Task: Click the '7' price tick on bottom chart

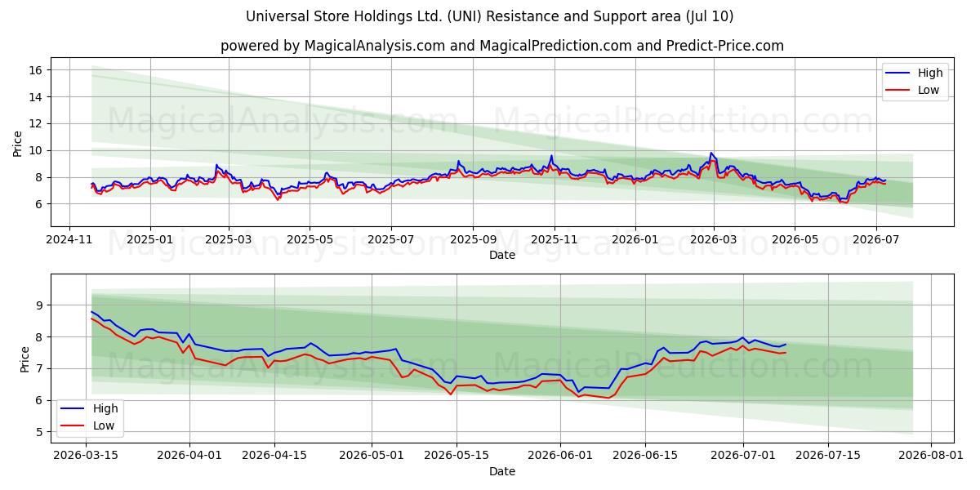Action: click(x=41, y=368)
